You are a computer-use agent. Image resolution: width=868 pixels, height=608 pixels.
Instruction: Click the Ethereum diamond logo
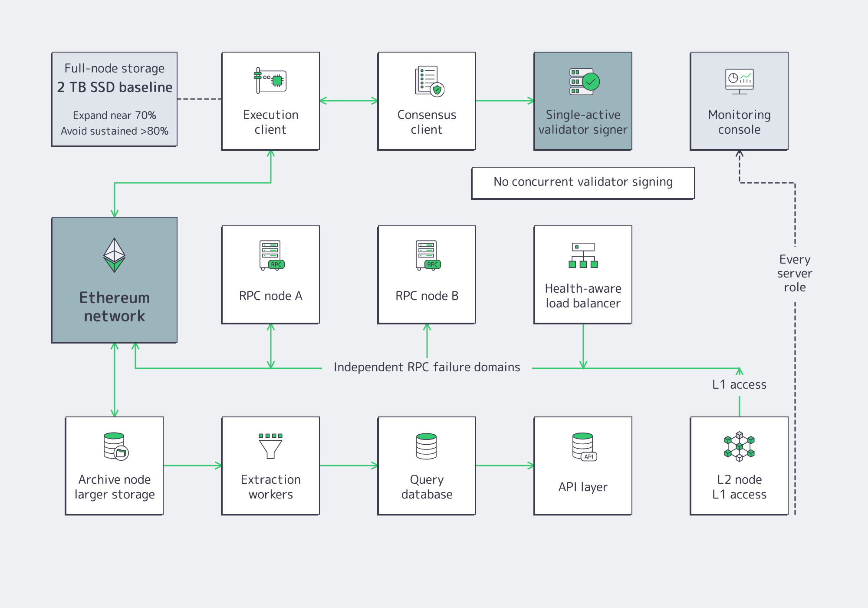click(115, 255)
